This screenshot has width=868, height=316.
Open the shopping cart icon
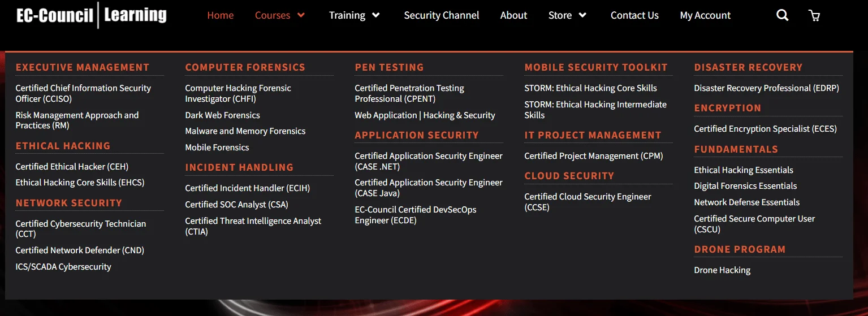(x=814, y=15)
